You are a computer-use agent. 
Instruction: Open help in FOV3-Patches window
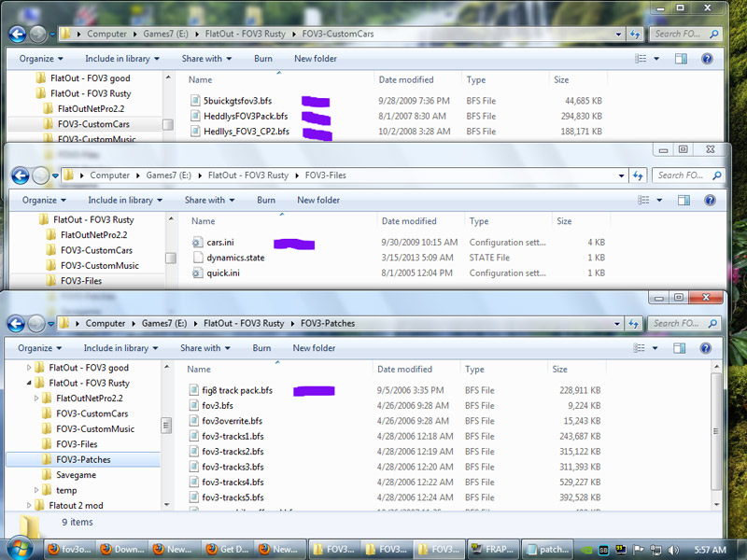(x=706, y=348)
